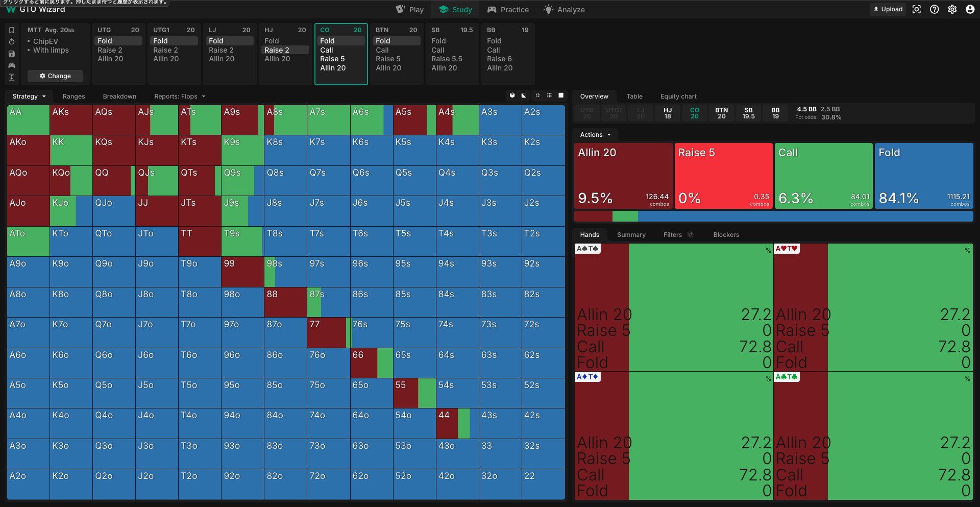Click the percent toggle on A♠T♠ card

768,251
